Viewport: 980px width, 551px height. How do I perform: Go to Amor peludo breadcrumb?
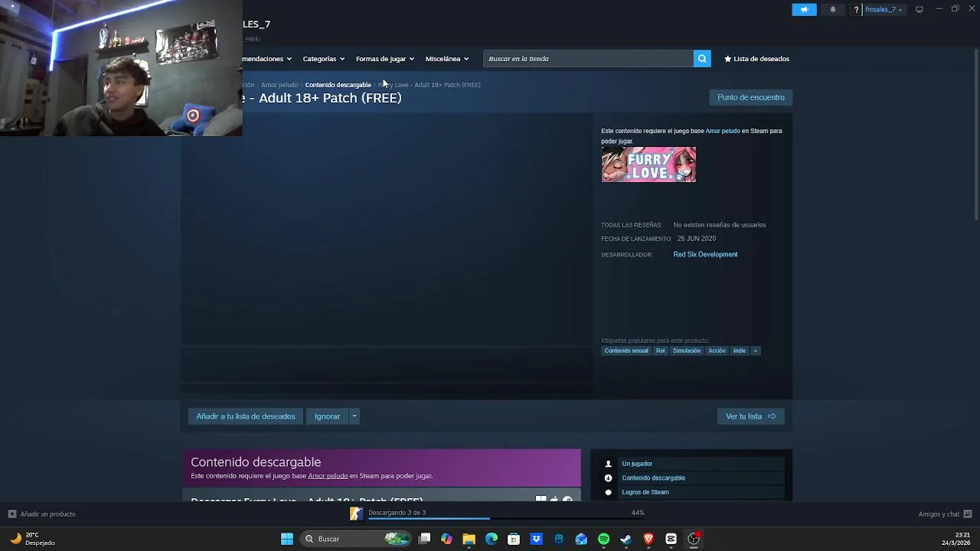click(279, 85)
